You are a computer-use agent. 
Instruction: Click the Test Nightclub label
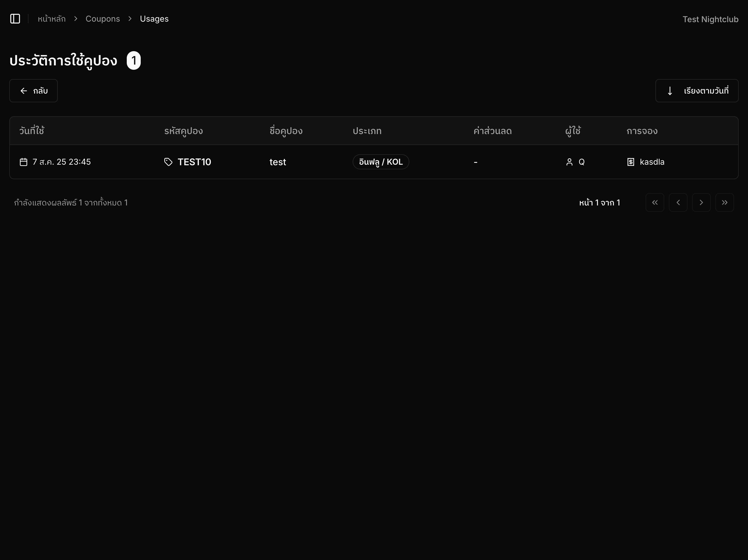click(710, 19)
